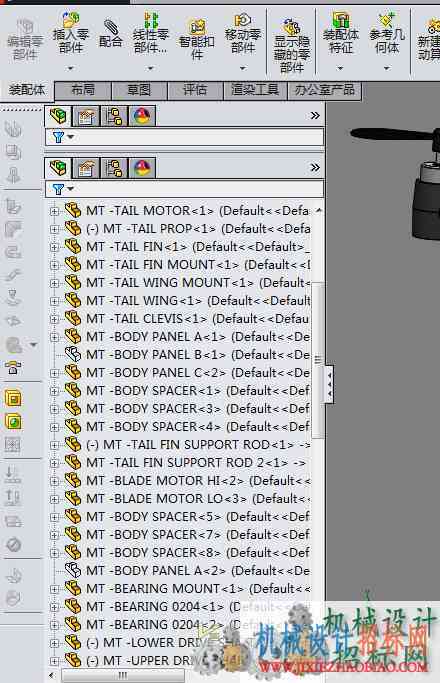Click horizontal scrollbar below feature tree

coord(122,676)
